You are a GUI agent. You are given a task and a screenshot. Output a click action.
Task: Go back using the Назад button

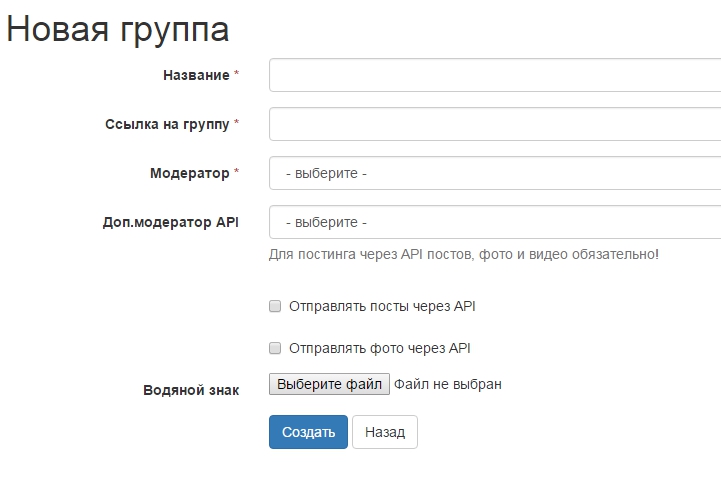[x=385, y=432]
